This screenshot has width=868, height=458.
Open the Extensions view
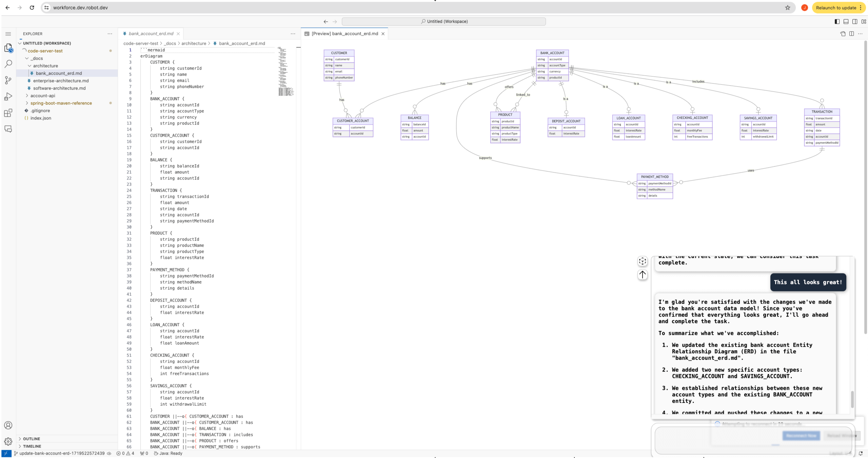coord(8,113)
